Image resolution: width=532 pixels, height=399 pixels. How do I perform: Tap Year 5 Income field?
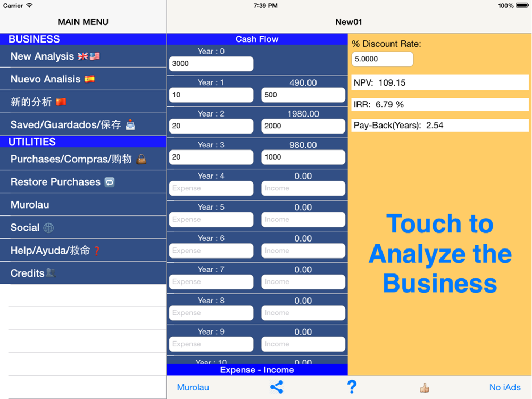click(x=303, y=220)
